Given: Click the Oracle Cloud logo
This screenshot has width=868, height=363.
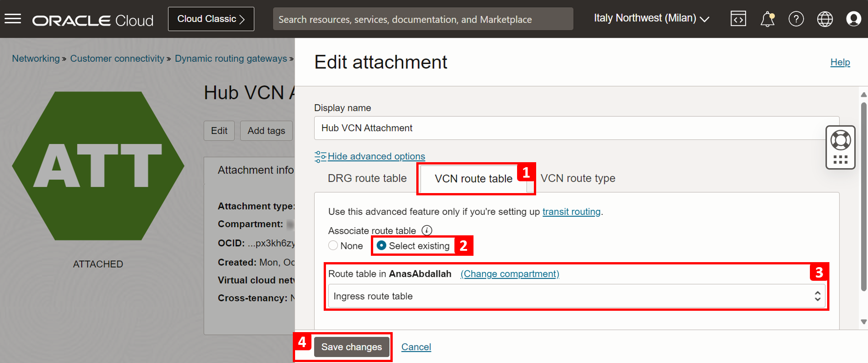Looking at the screenshot, I should coord(93,20).
